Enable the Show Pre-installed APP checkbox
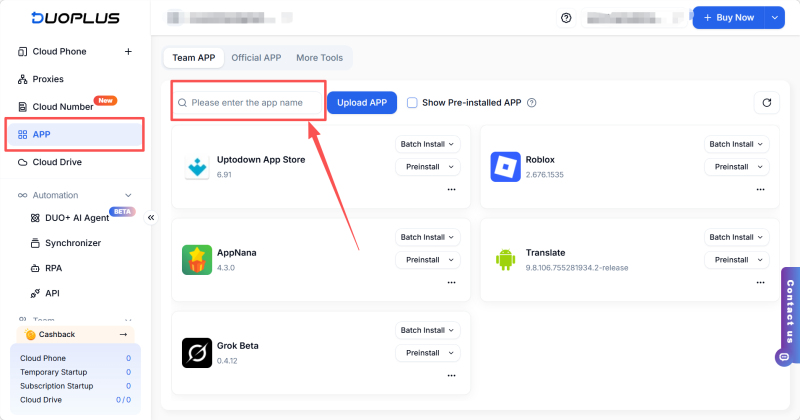This screenshot has height=420, width=800. [412, 102]
